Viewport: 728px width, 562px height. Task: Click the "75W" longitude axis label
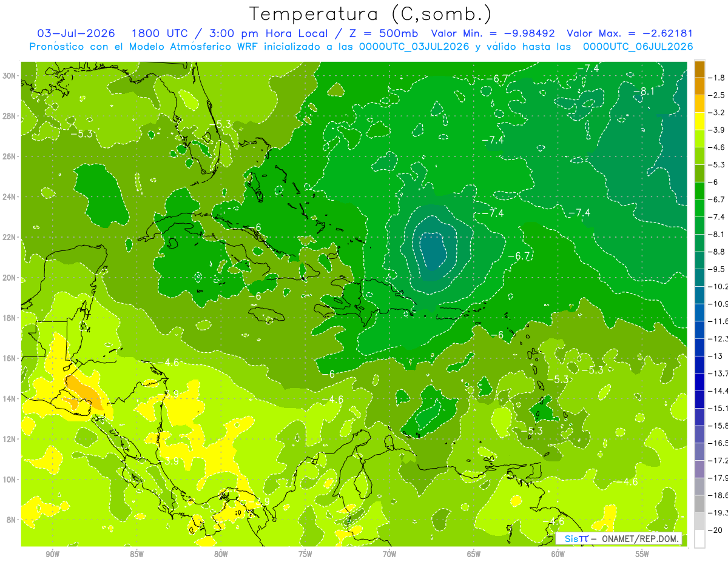(x=305, y=554)
